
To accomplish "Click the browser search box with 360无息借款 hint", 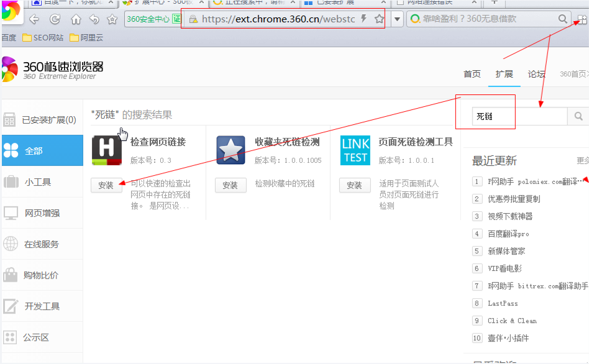I will coord(489,19).
